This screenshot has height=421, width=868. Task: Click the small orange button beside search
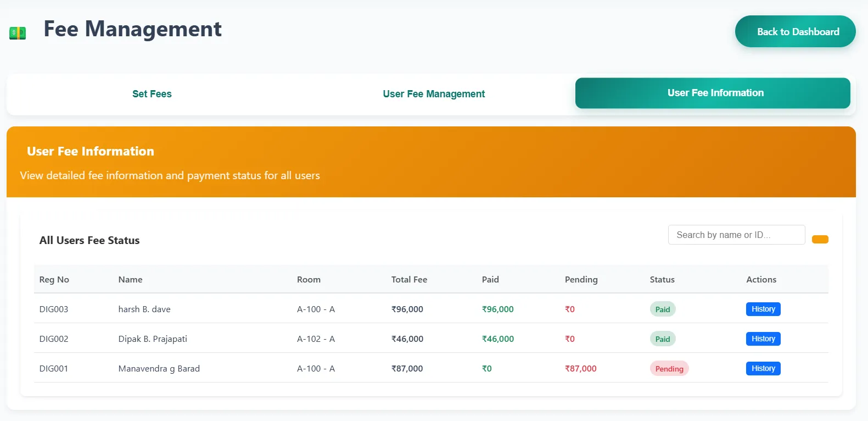coord(820,239)
